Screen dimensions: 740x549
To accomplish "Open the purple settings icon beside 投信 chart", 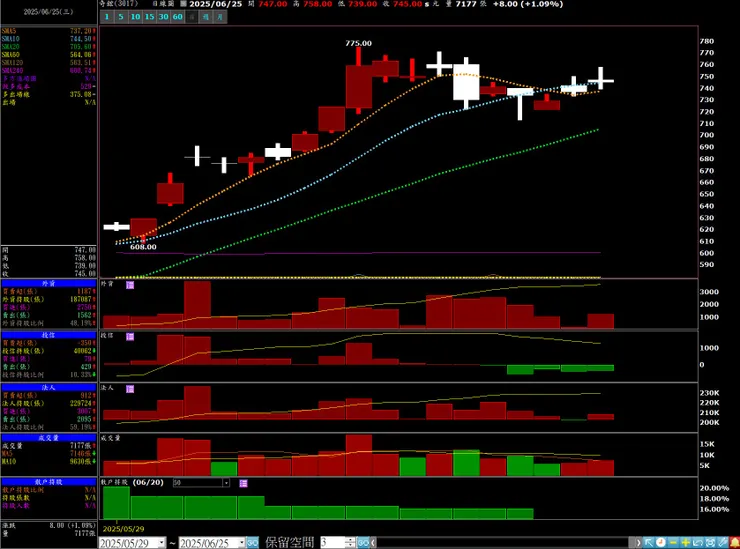I will (130, 336).
